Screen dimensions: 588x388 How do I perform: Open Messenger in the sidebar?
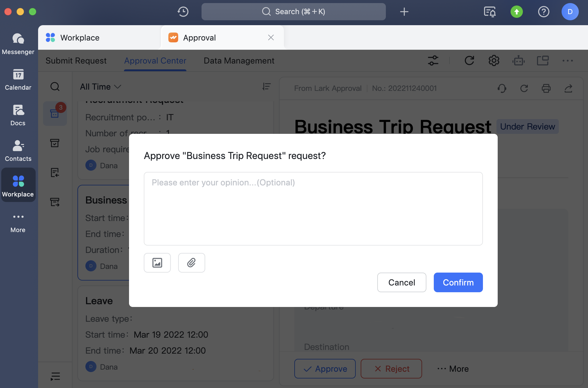click(x=18, y=44)
